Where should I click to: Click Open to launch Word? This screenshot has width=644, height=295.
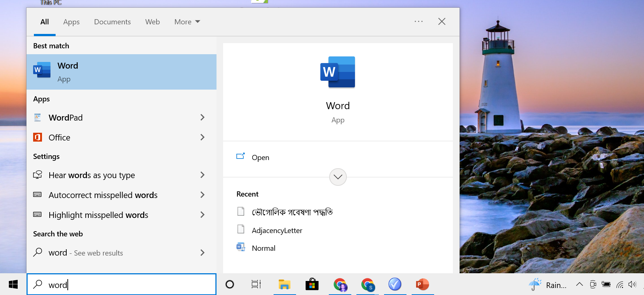pyautogui.click(x=260, y=157)
